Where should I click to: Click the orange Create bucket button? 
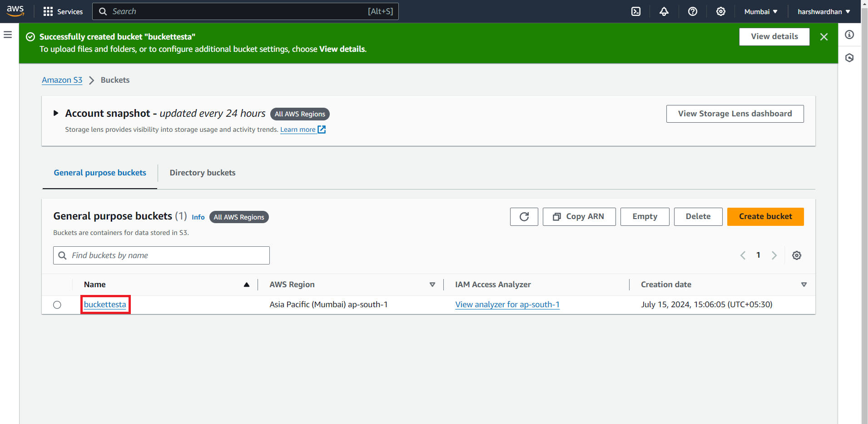click(x=765, y=217)
